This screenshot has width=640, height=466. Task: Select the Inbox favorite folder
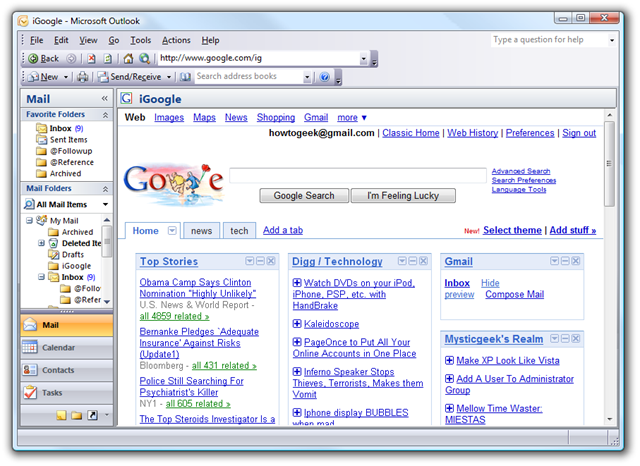pos(60,129)
